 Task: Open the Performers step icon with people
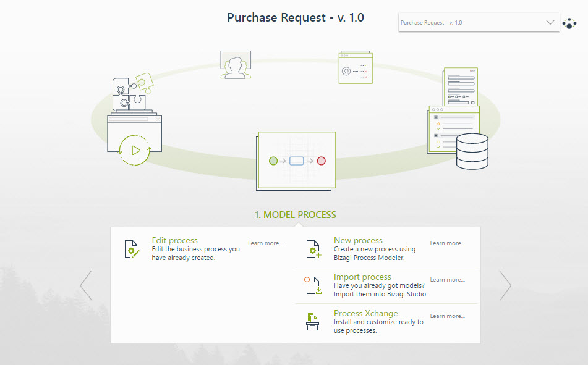(236, 65)
